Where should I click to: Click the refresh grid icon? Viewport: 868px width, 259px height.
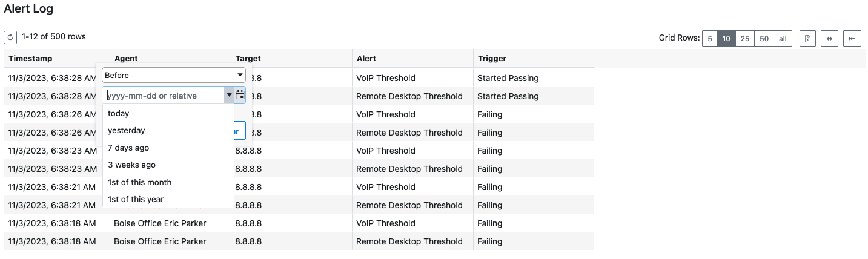click(10, 38)
